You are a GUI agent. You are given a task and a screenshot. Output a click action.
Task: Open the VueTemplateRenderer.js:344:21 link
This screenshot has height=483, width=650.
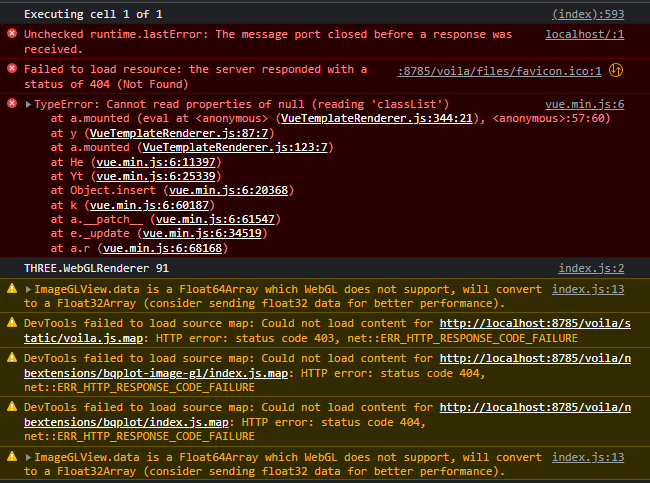click(x=376, y=118)
